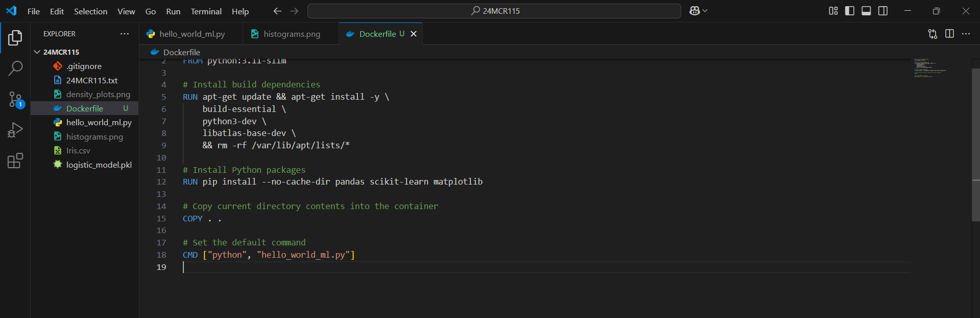The height and width of the screenshot is (318, 980).
Task: Click the editor minimap
Action: pyautogui.click(x=930, y=68)
